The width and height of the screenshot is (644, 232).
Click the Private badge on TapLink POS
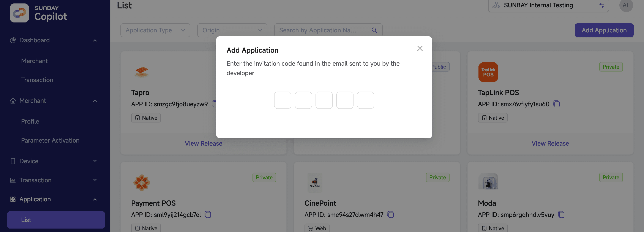[611, 67]
